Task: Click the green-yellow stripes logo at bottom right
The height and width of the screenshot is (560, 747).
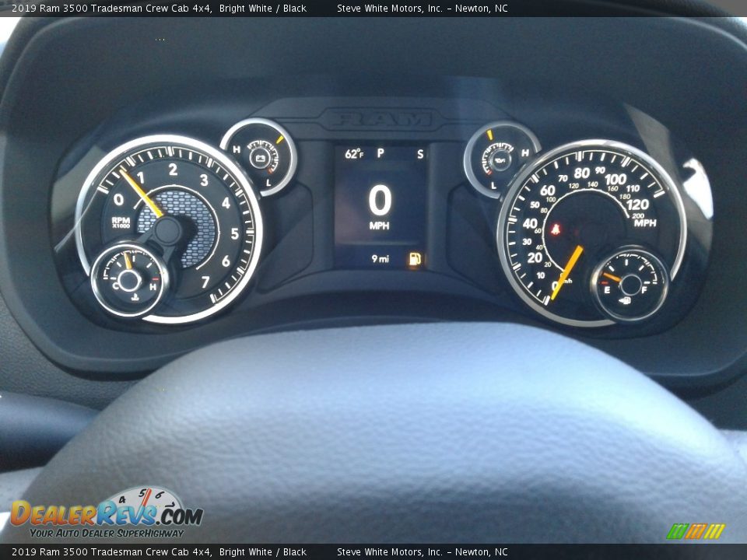Action: click(x=695, y=531)
